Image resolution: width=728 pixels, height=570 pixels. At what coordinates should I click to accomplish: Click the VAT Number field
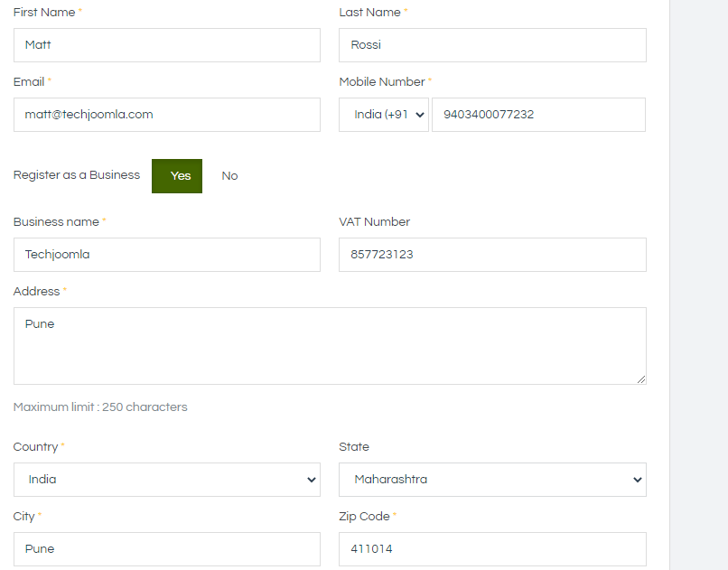coord(492,255)
